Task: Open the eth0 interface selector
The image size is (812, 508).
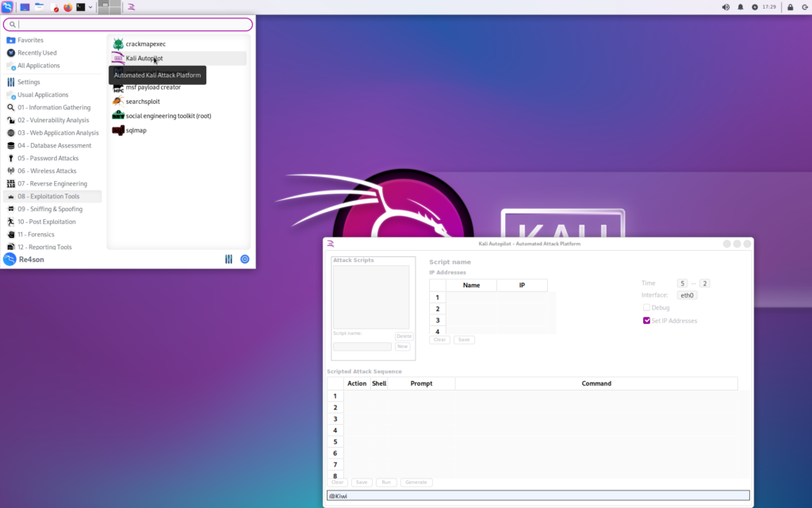Action: (x=687, y=295)
